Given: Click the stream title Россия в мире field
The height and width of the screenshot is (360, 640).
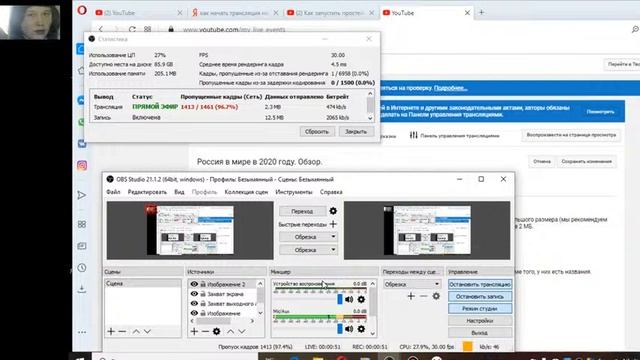Looking at the screenshot, I should point(260,162).
